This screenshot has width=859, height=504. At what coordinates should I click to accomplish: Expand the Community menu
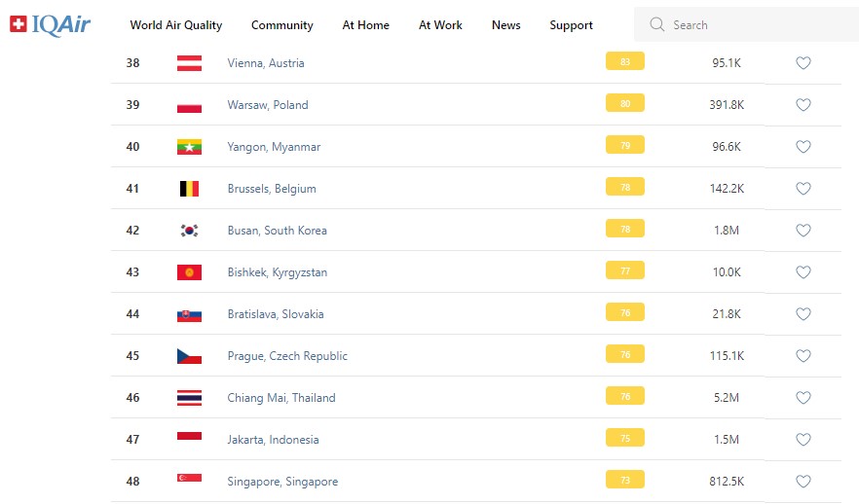point(282,25)
